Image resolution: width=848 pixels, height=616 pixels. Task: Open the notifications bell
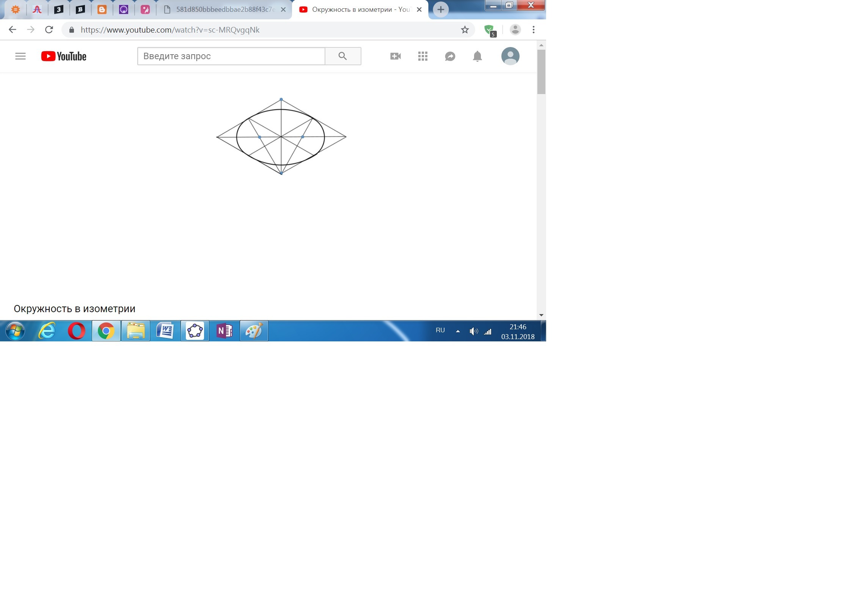click(x=477, y=56)
